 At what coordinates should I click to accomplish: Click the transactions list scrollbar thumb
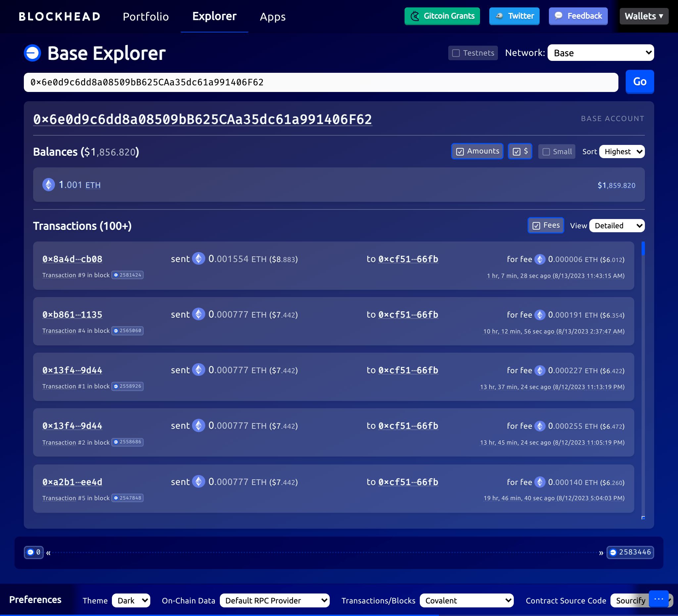coord(643,249)
